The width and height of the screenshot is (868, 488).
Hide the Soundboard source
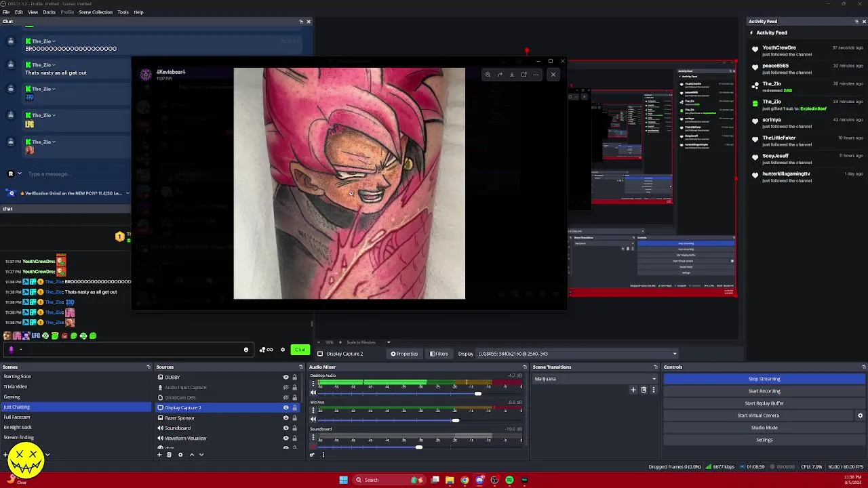pos(285,428)
